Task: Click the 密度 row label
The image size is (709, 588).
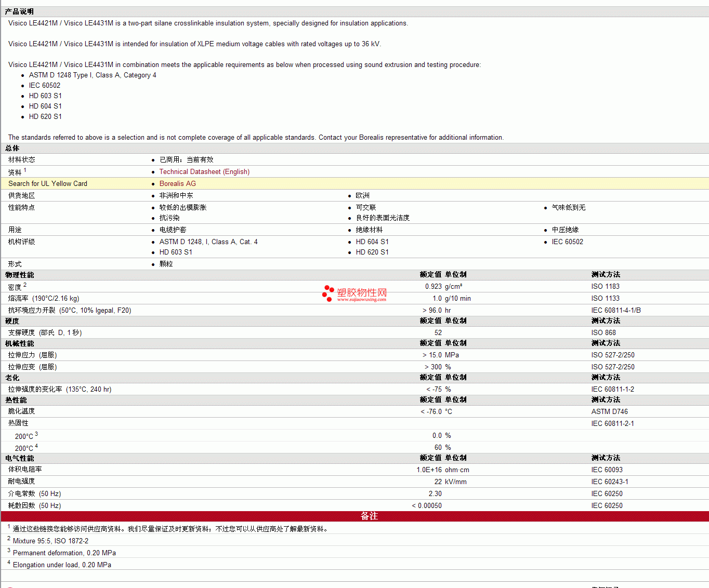Action: pos(15,287)
